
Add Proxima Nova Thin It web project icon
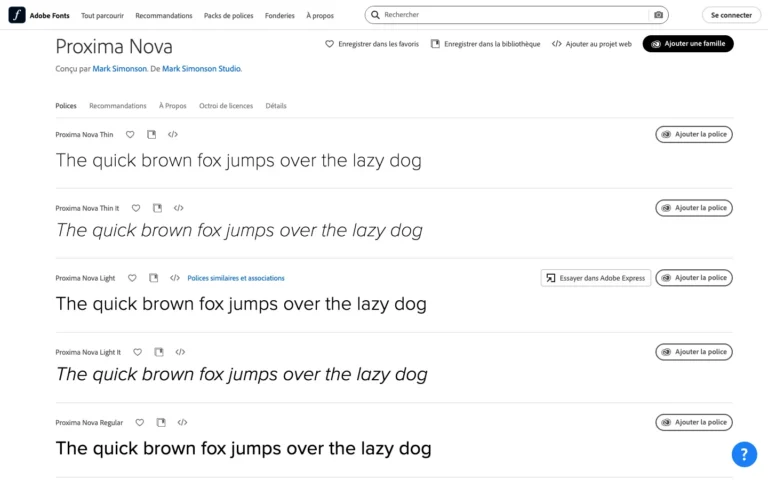pyautogui.click(x=178, y=208)
